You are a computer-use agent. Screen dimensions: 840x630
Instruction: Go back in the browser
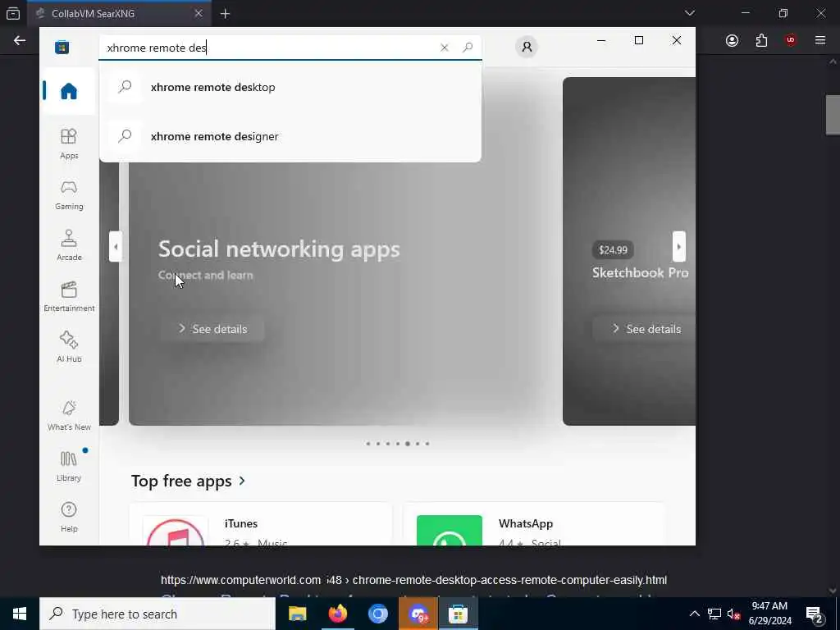tap(20, 41)
